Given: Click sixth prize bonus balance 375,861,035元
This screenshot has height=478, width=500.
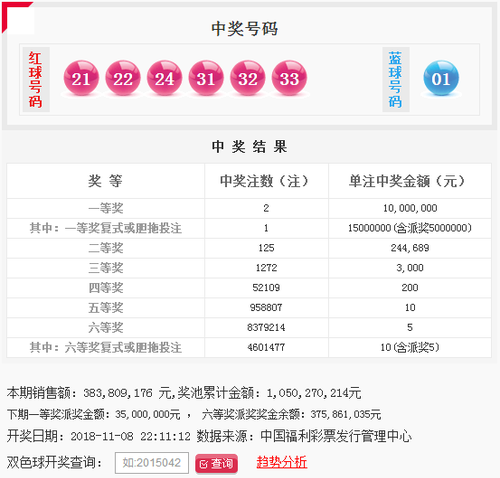Looking at the screenshot, I should pos(346,415).
